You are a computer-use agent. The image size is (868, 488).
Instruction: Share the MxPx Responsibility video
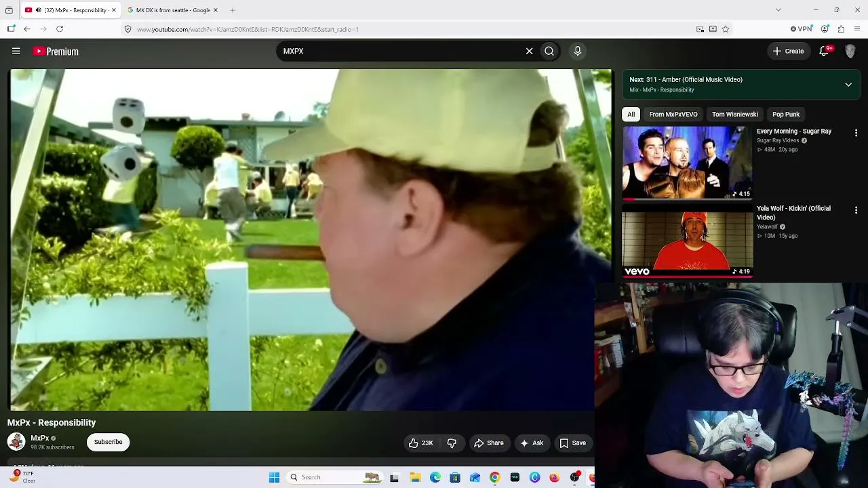(488, 443)
